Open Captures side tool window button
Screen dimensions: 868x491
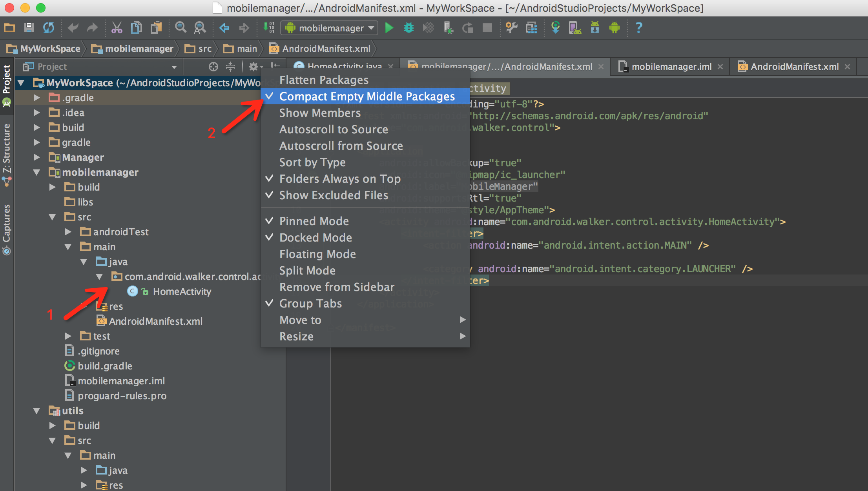(7, 229)
